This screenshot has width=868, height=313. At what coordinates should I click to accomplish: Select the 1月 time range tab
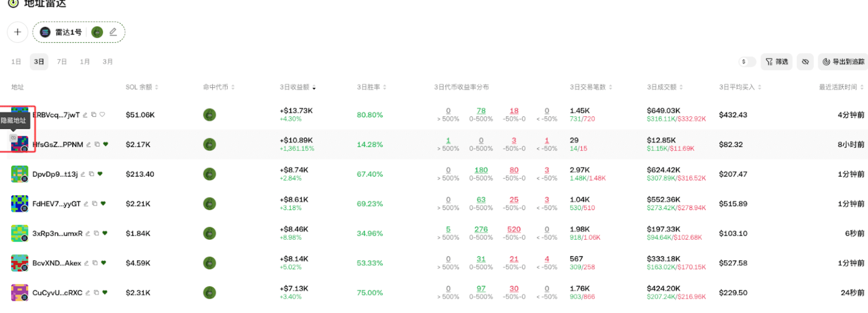tap(85, 62)
